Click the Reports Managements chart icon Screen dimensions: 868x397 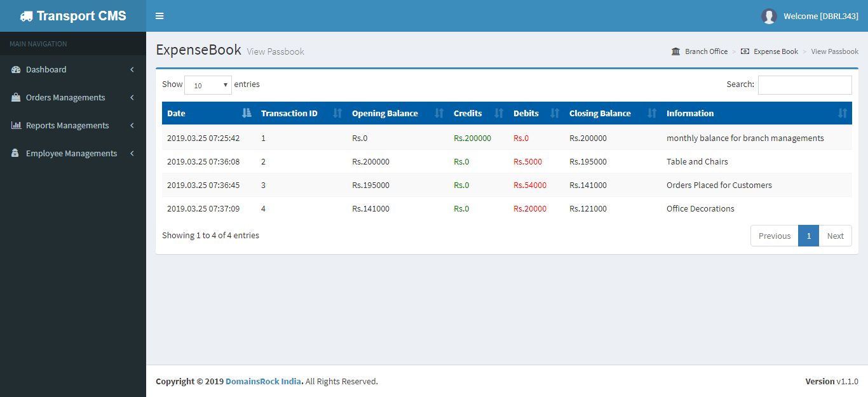tap(16, 126)
